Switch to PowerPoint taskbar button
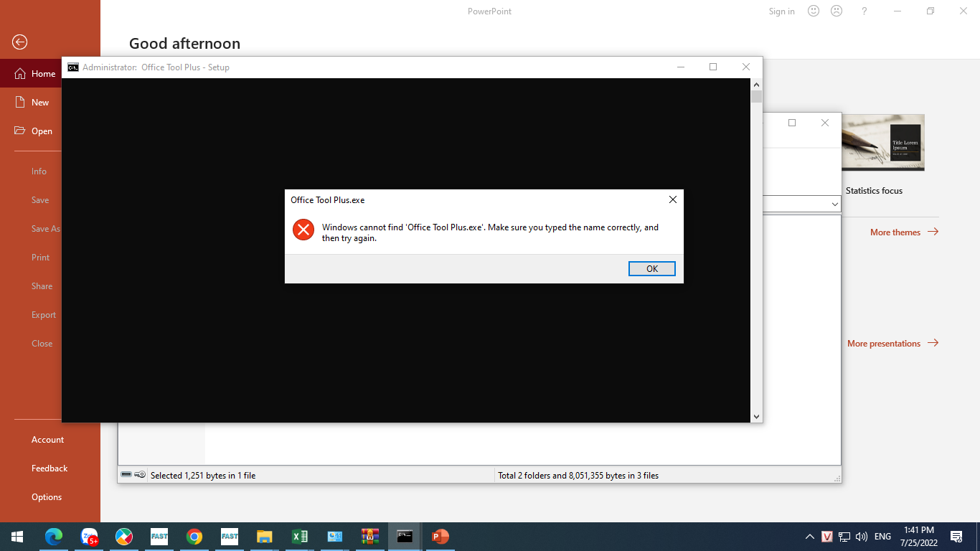The image size is (980, 551). pos(440,537)
